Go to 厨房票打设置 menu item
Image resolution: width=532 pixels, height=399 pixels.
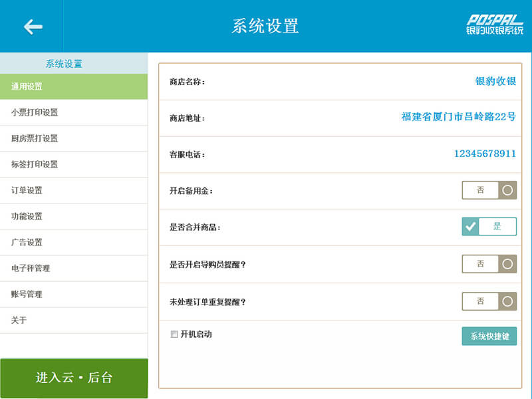pyautogui.click(x=73, y=138)
